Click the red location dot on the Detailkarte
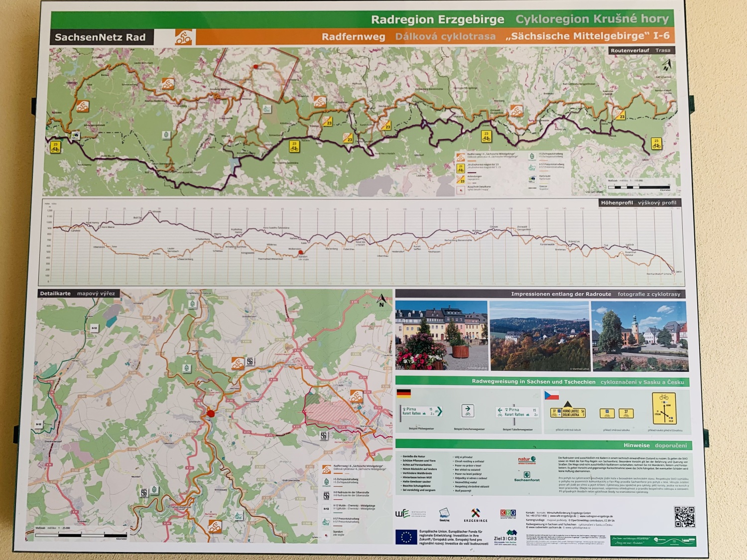The width and height of the screenshot is (747, 560). [x=211, y=413]
